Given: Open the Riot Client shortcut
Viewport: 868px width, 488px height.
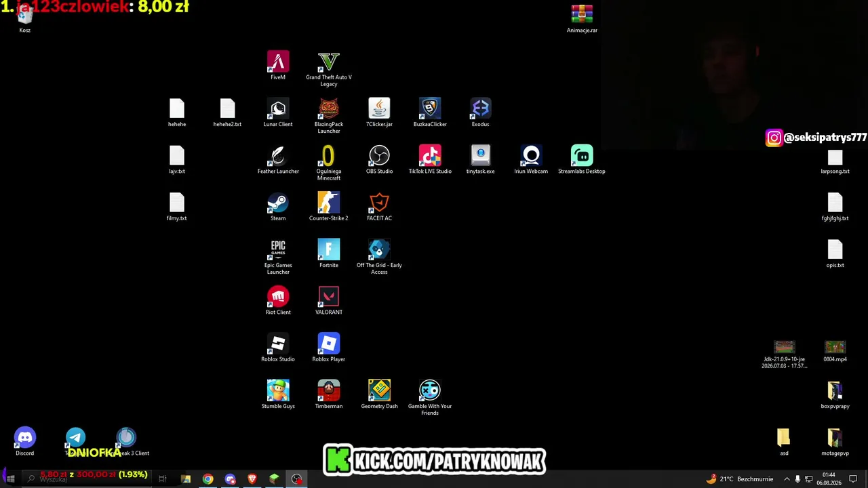Looking at the screenshot, I should click(278, 300).
